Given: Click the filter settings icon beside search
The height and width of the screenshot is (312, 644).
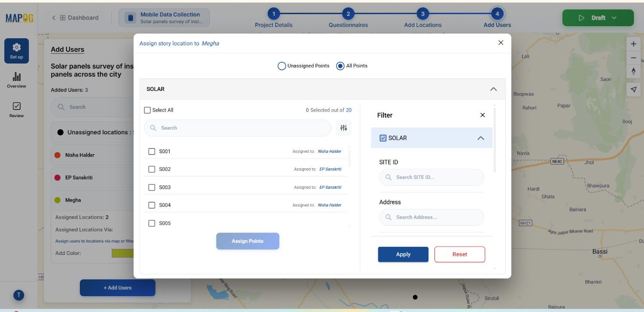Looking at the screenshot, I should click(343, 127).
